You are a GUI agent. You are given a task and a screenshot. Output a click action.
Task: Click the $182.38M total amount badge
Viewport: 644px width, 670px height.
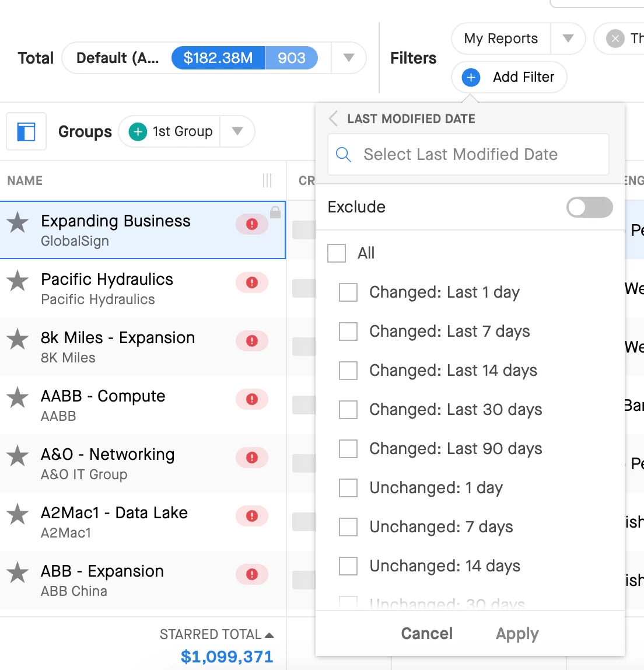[218, 58]
